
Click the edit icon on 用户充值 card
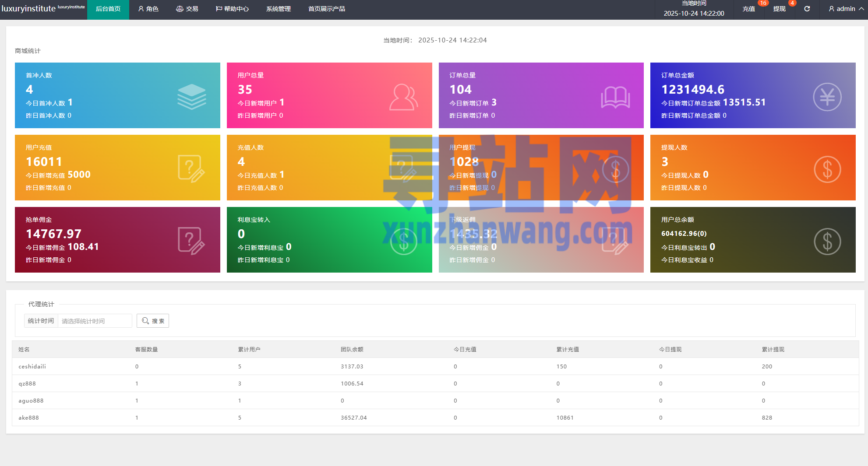pos(191,169)
